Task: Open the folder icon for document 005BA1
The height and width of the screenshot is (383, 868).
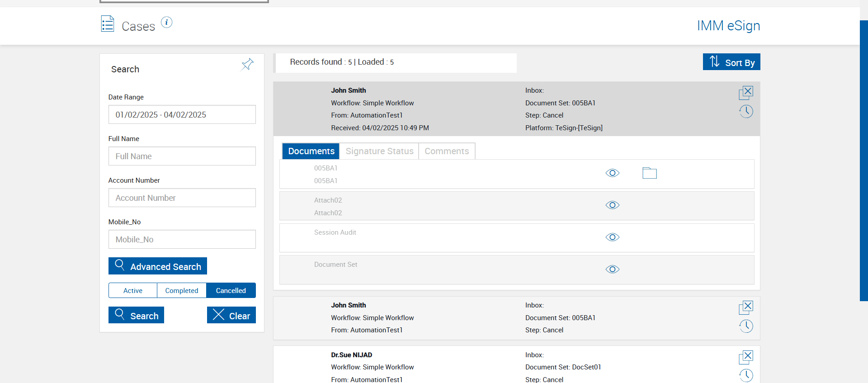Action: coord(649,173)
